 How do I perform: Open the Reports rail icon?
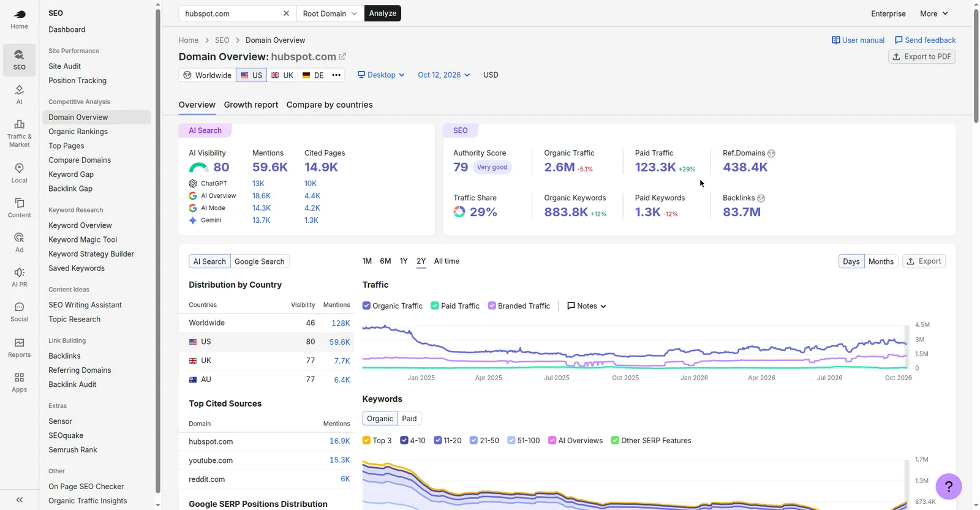point(19,348)
